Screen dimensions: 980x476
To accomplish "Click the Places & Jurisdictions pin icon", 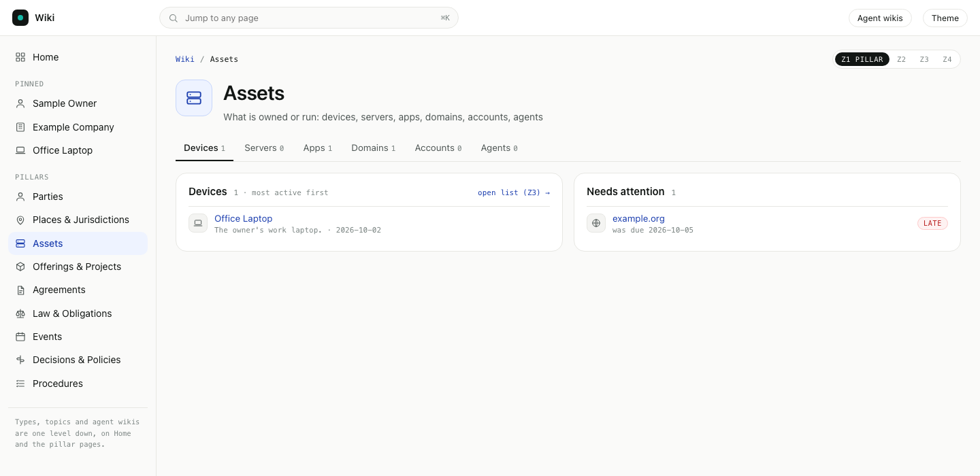I will [20, 220].
